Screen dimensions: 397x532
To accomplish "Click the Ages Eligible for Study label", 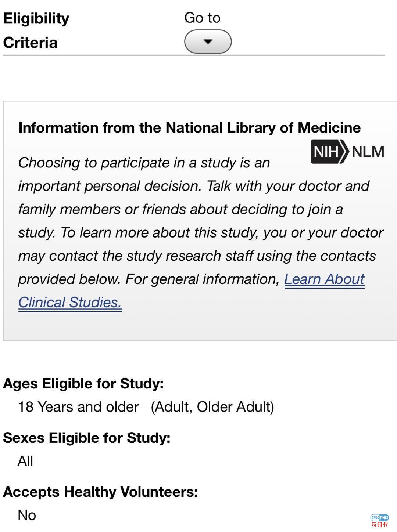I will point(83,384).
